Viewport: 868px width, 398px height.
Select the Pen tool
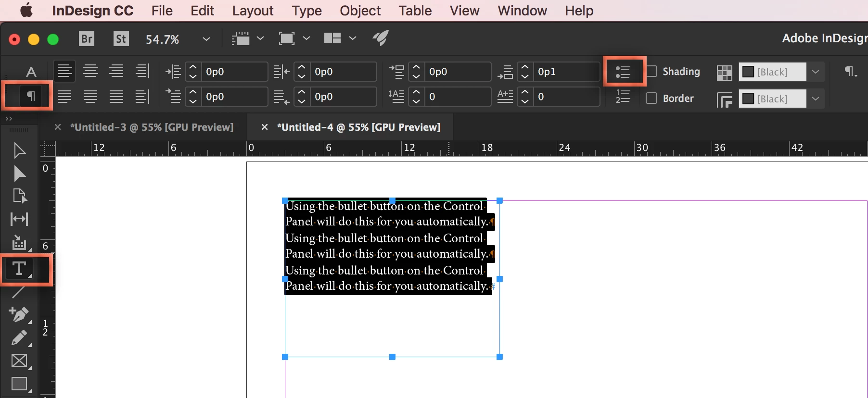pos(19,315)
